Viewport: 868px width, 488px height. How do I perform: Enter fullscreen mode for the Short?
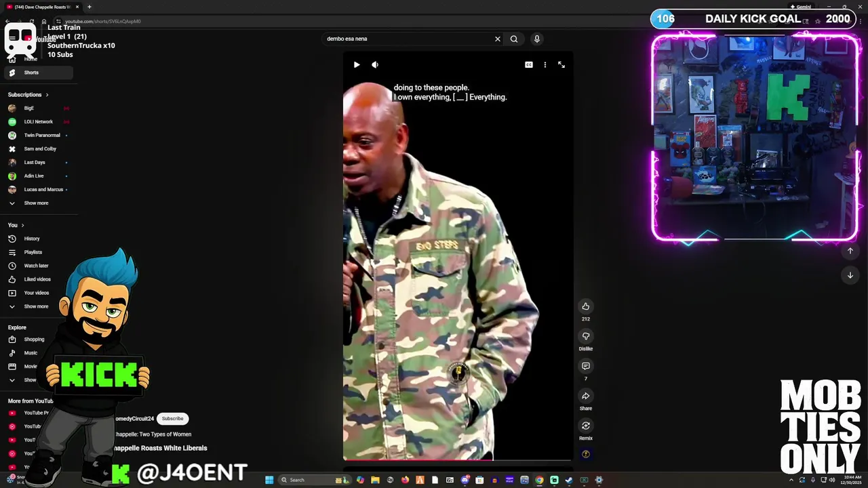561,64
